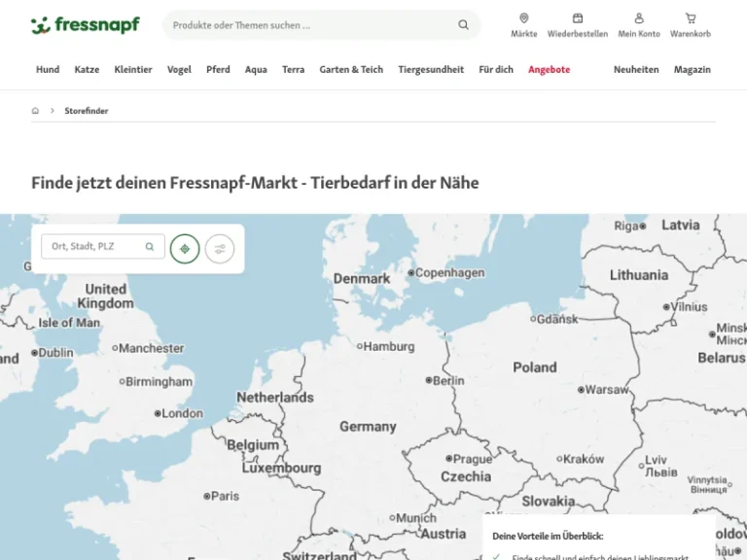Click the Germany label on map
This screenshot has width=747, height=560.
[x=368, y=426]
